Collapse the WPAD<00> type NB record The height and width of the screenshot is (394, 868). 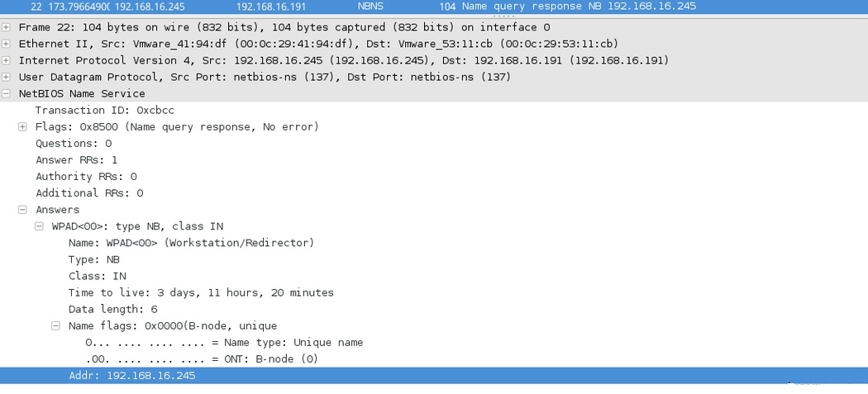(x=40, y=226)
